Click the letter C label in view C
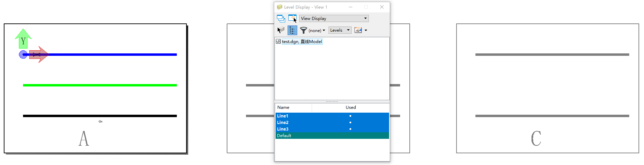Image resolution: width=644 pixels, height=165 pixels. pyautogui.click(x=536, y=138)
